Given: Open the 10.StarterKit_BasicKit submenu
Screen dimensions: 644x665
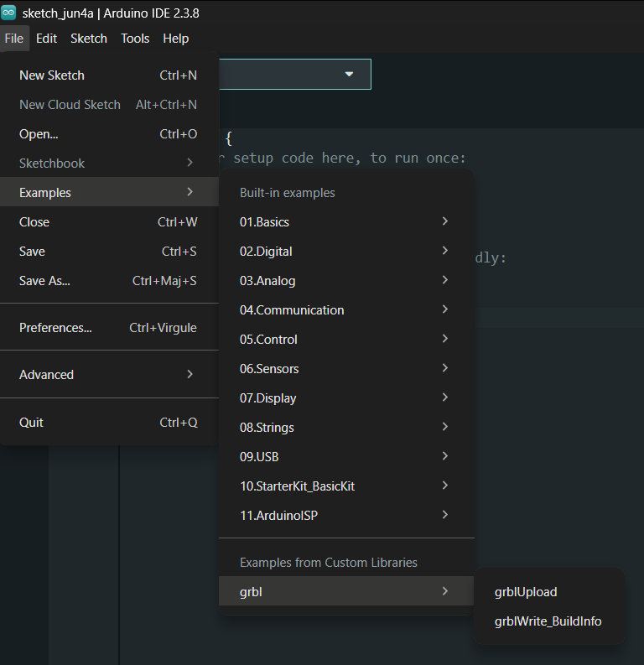Looking at the screenshot, I should 346,486.
